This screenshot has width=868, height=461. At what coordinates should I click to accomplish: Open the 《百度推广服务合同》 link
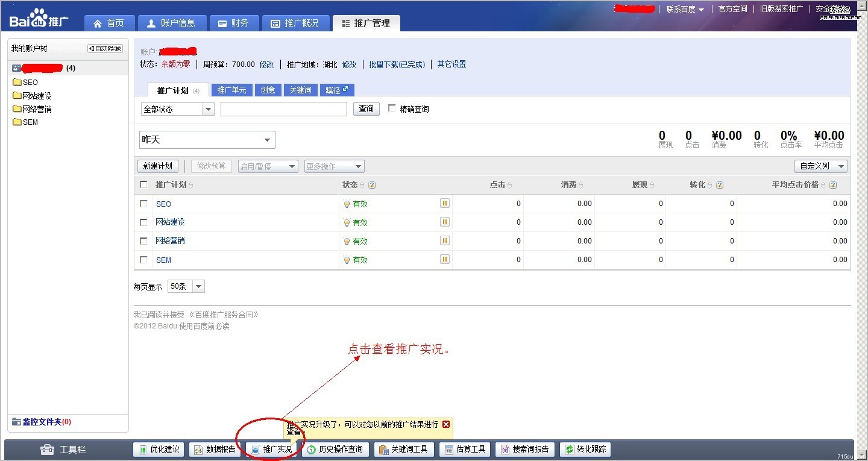coord(224,315)
